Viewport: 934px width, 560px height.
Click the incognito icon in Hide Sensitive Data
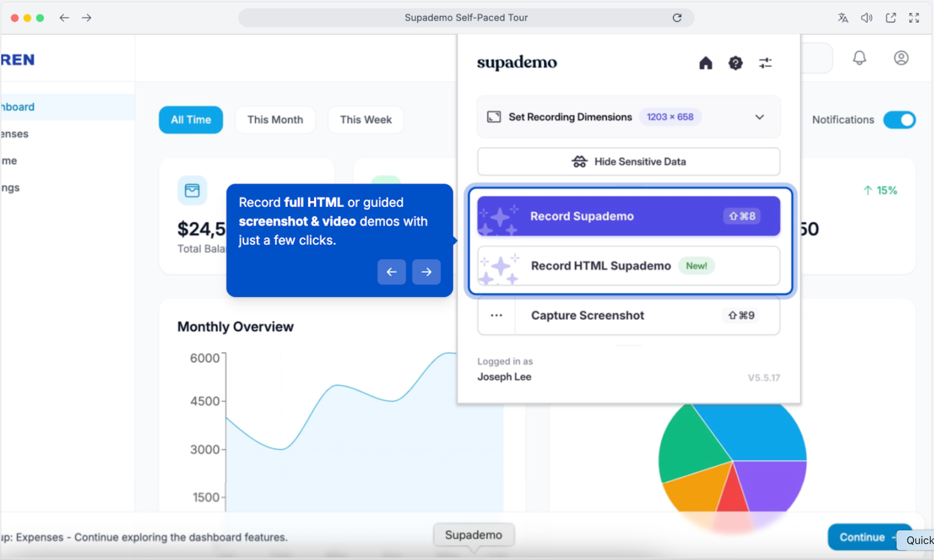[579, 162]
